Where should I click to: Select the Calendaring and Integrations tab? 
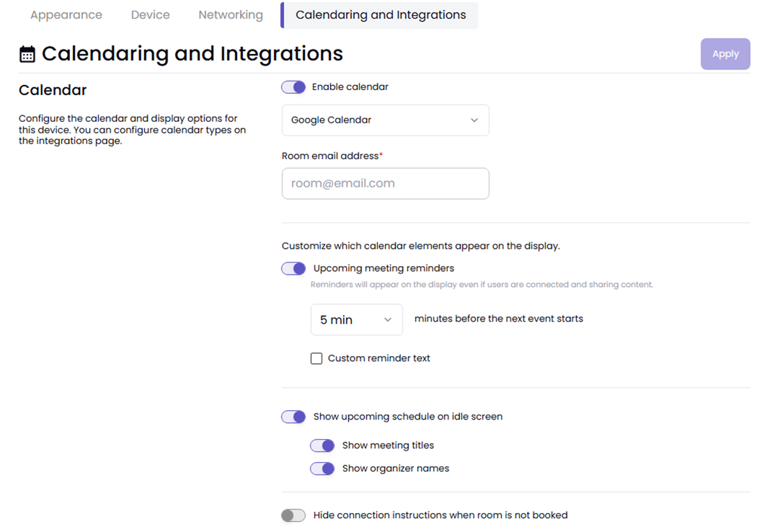[380, 15]
